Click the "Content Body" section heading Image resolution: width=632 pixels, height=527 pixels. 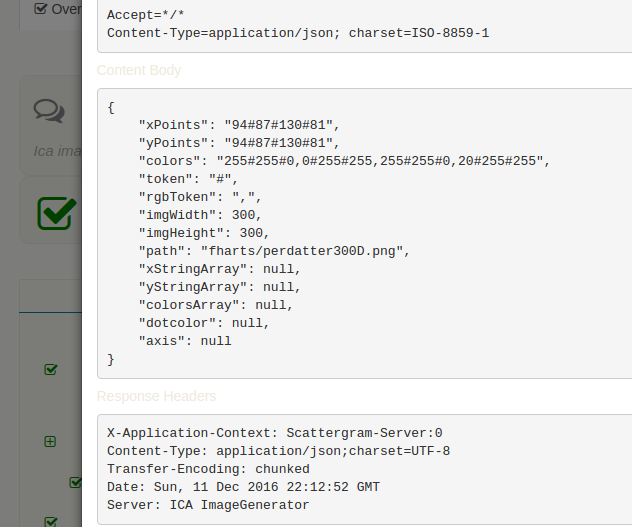tap(139, 71)
